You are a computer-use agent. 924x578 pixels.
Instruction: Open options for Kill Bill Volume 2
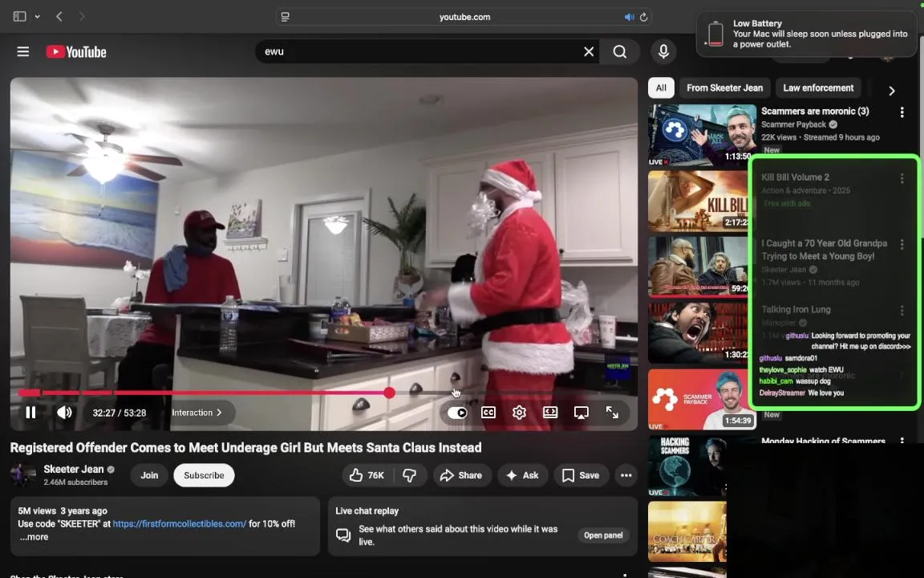click(x=902, y=178)
